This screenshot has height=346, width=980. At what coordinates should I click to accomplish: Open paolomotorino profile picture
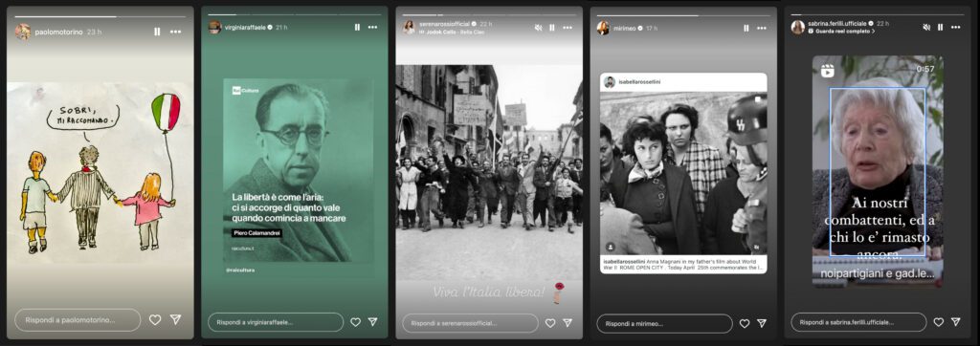(23, 32)
